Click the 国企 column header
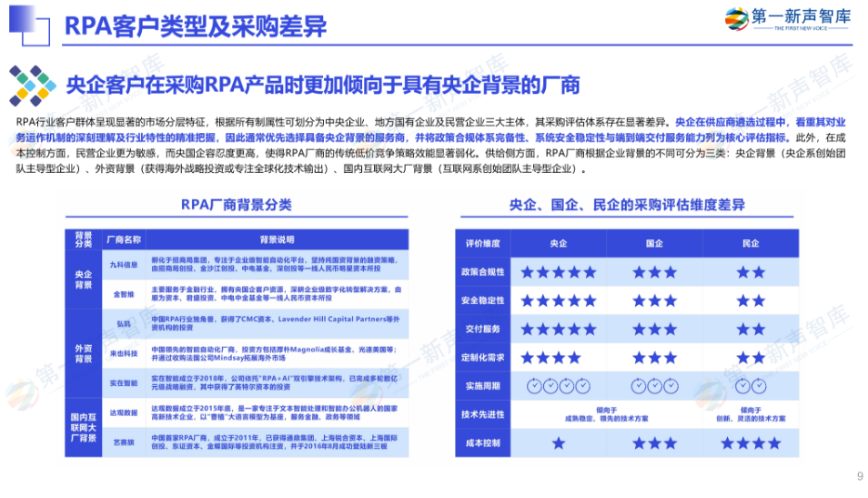Screen dimensions: 868x498 (x=655, y=243)
